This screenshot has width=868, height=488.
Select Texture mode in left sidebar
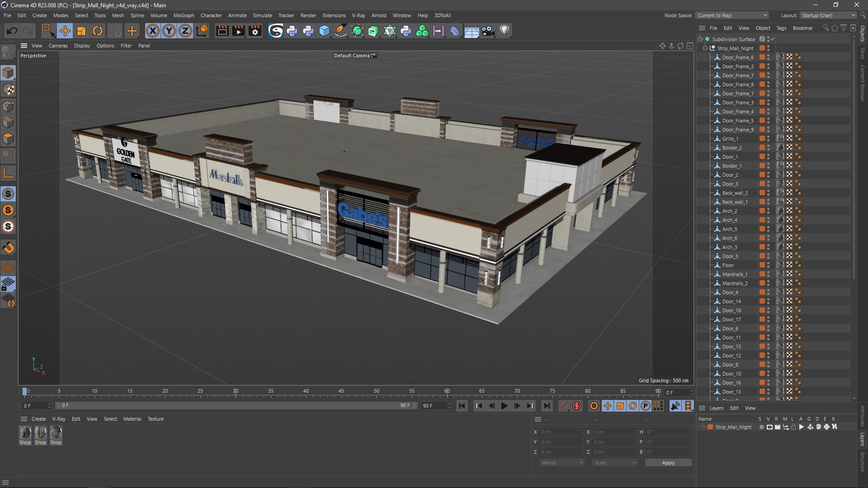9,89
